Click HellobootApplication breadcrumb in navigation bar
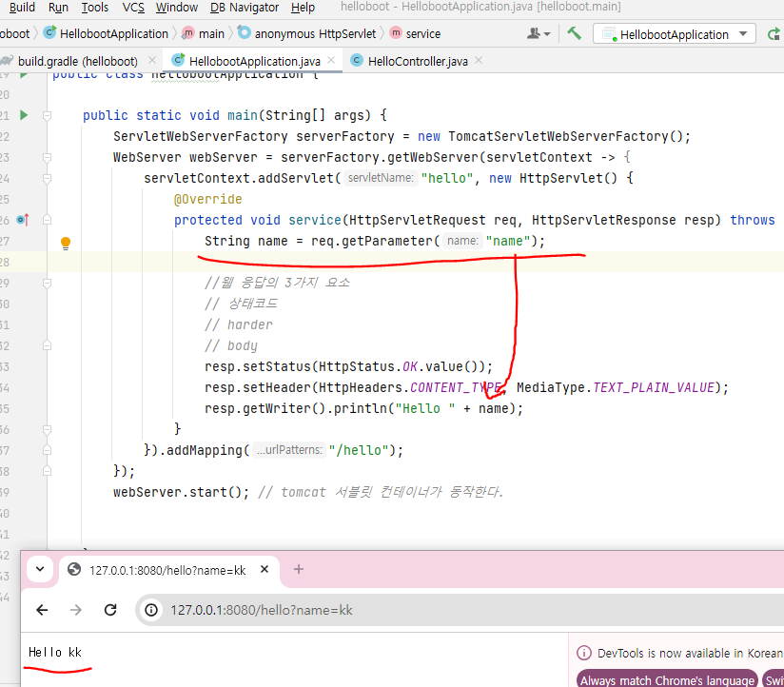Image resolution: width=784 pixels, height=687 pixels. point(106,33)
